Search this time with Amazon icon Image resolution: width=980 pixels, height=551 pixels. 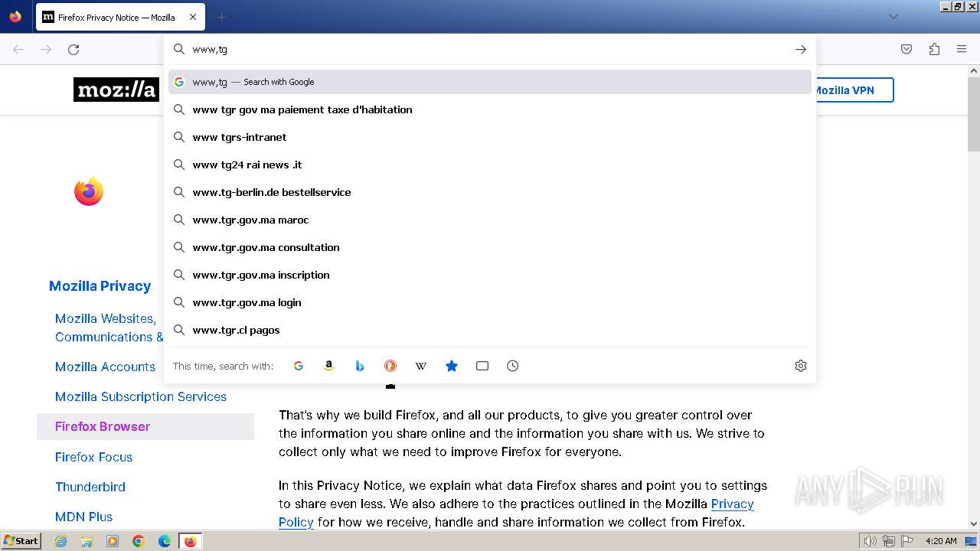pyautogui.click(x=329, y=366)
